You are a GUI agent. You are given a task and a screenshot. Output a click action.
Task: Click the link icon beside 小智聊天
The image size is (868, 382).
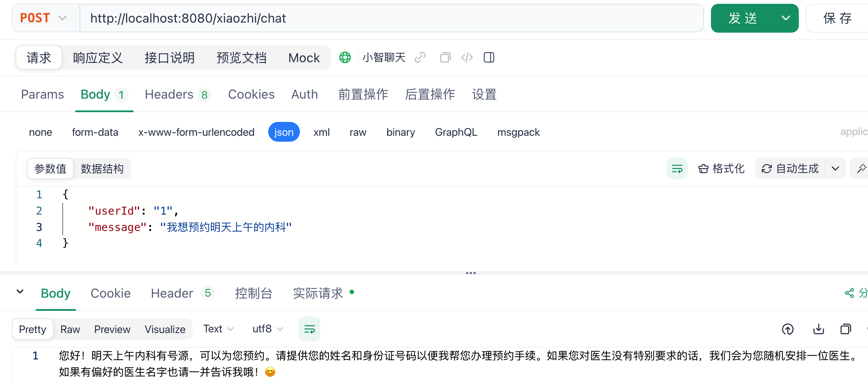pyautogui.click(x=420, y=57)
